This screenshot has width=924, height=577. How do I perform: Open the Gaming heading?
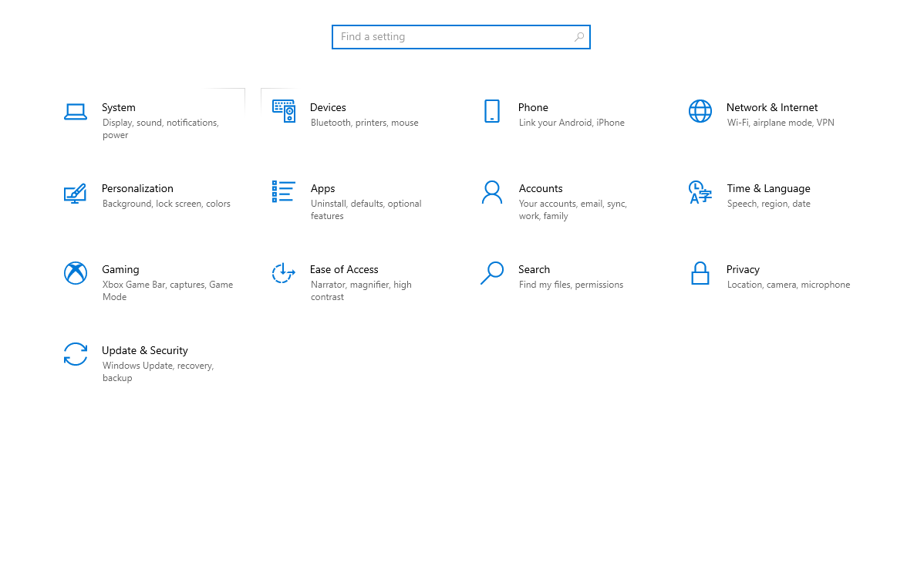pyautogui.click(x=120, y=269)
